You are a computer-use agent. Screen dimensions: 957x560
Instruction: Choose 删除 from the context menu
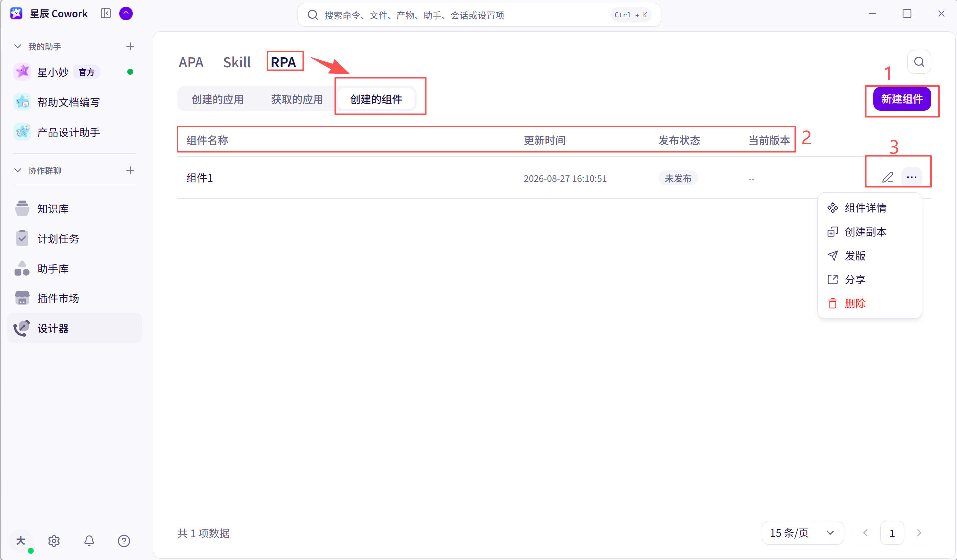[870, 303]
